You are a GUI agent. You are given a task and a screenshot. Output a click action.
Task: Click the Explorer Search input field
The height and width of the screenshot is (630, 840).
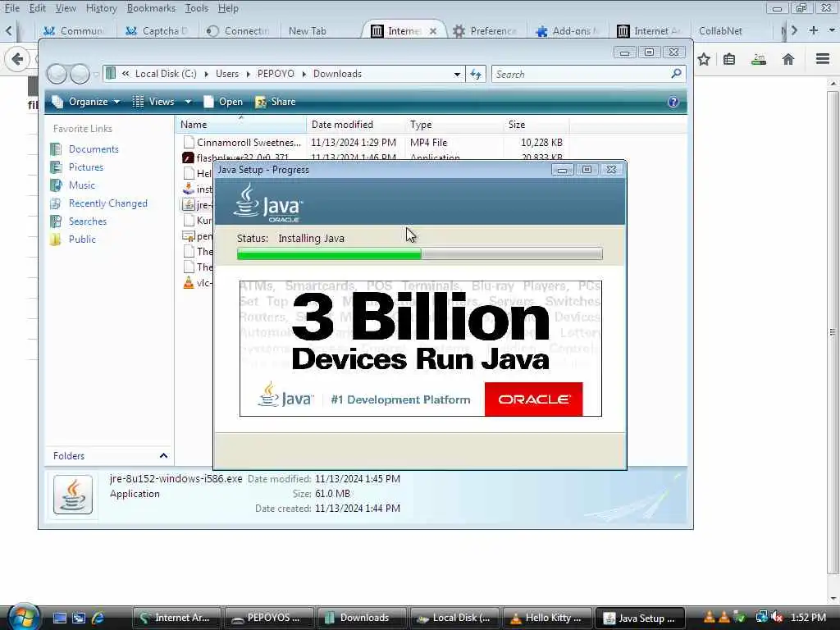[x=582, y=74]
